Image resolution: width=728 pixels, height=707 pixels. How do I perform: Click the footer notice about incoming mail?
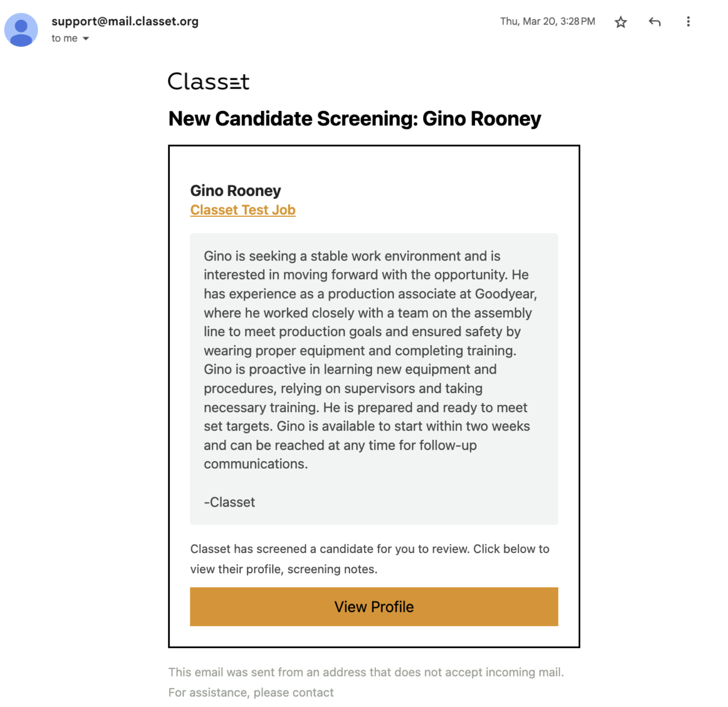(365, 672)
